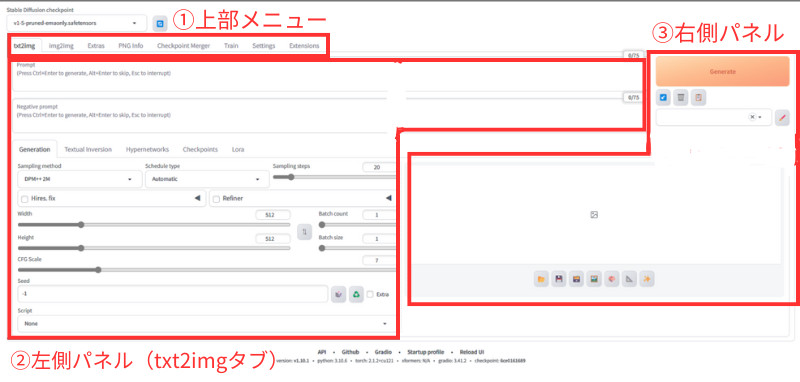The image size is (800, 382).
Task: Swap width and height arrows button
Action: tap(305, 232)
